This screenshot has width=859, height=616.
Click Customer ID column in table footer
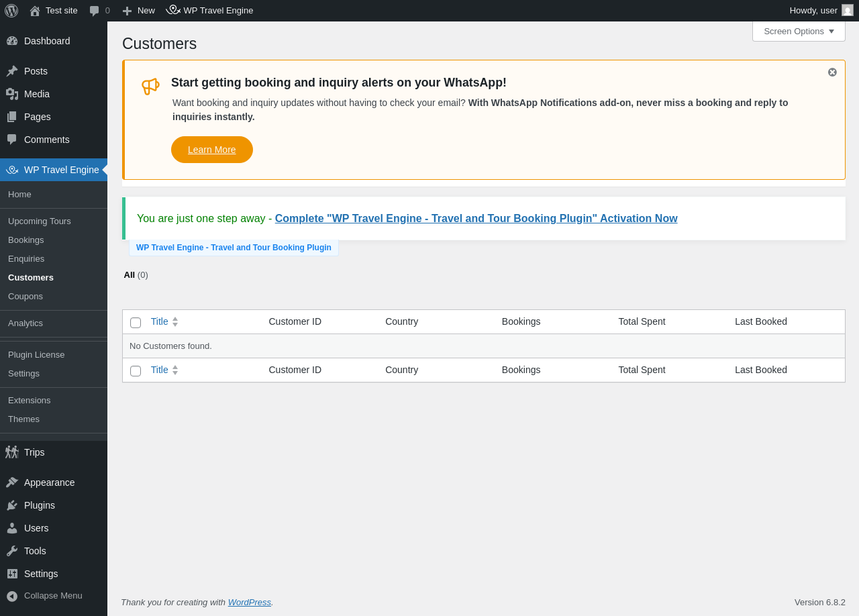point(295,370)
